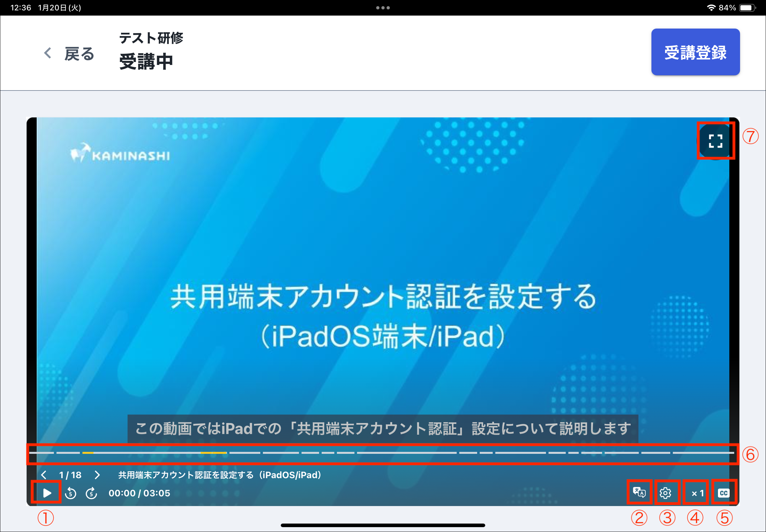Viewport: 766px width, 532px height.
Task: Play the training video
Action: click(x=47, y=493)
